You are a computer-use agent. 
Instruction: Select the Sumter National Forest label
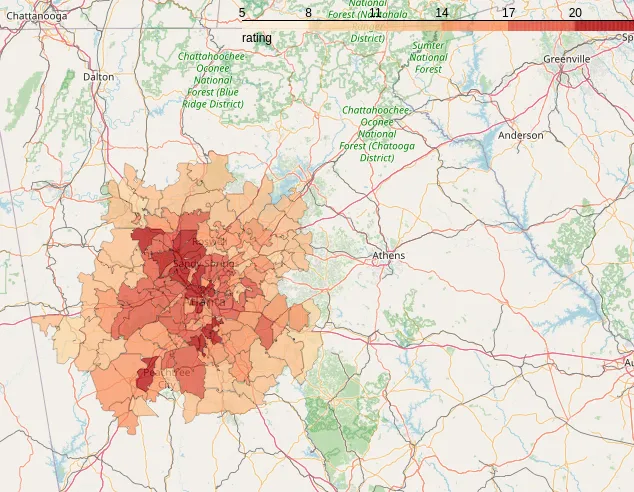[428, 58]
